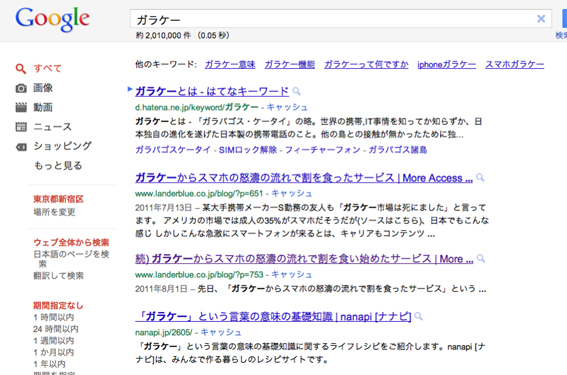Switch to 画像 results

[x=43, y=88]
